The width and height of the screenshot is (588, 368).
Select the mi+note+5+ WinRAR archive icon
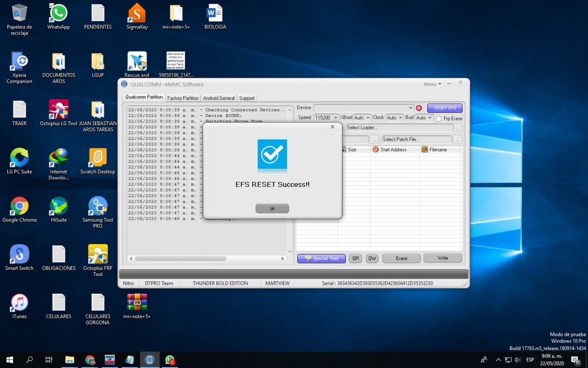click(x=137, y=306)
